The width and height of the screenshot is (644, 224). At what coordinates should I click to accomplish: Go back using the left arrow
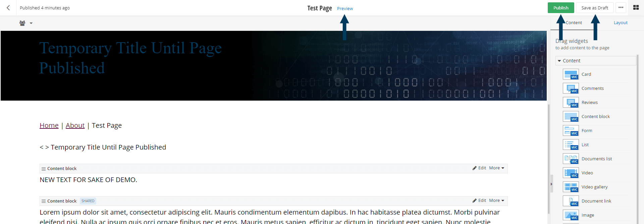click(8, 8)
